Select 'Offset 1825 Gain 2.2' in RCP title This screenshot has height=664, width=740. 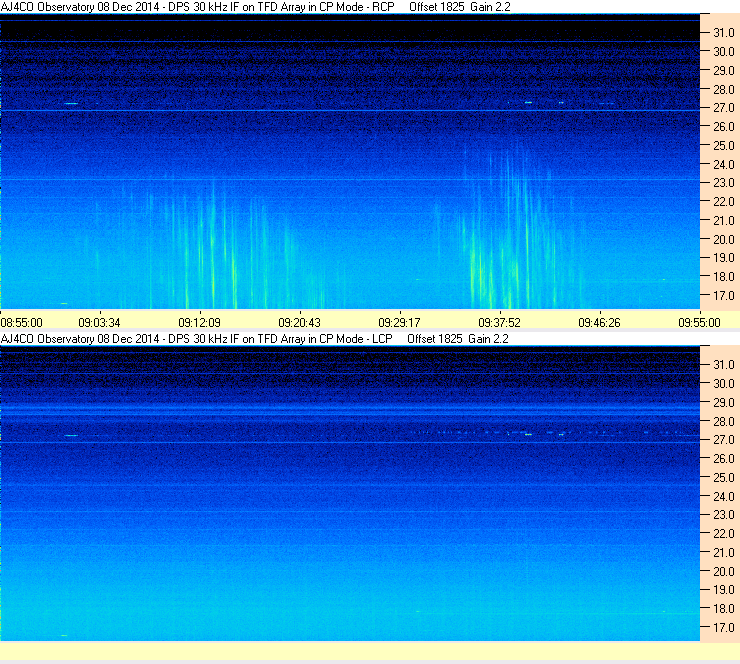click(x=460, y=7)
